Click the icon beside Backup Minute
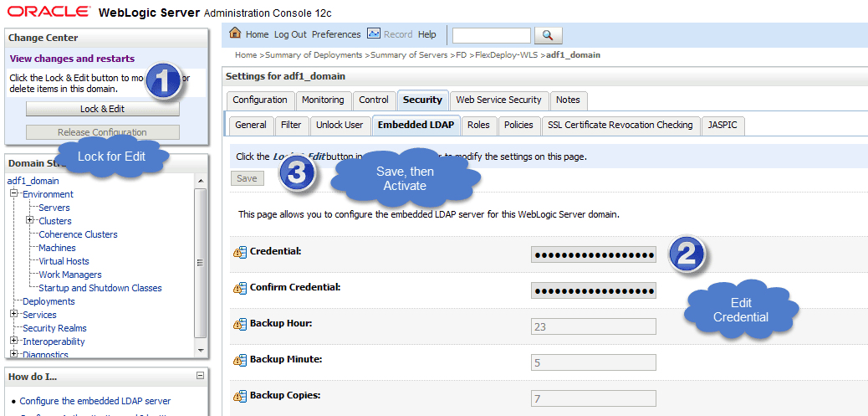The image size is (868, 416). pyautogui.click(x=240, y=360)
